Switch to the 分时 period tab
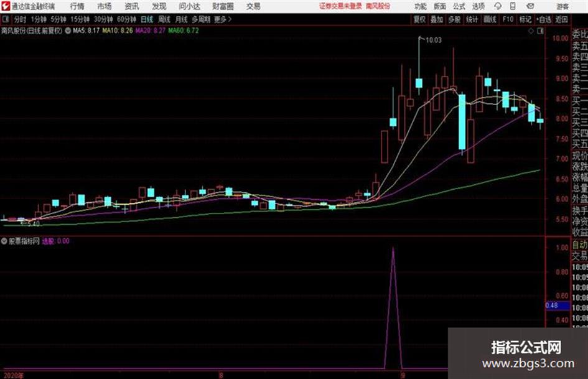Viewport: 588px width, 379px height. 20,19
